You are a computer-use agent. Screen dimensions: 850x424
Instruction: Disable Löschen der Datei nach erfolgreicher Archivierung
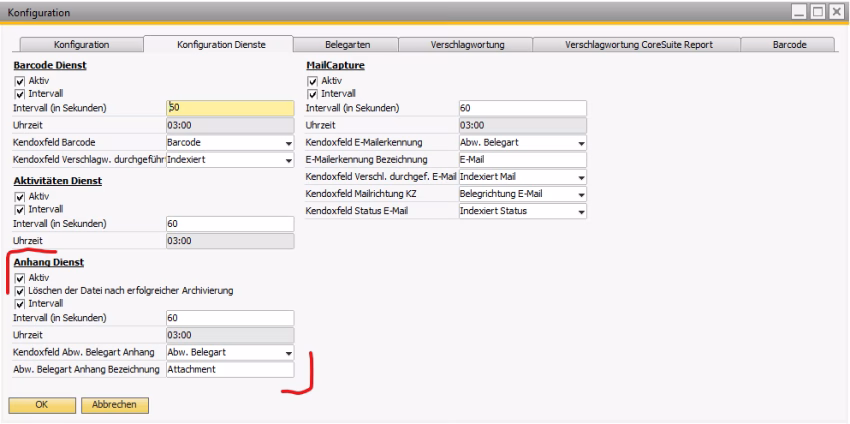point(19,290)
